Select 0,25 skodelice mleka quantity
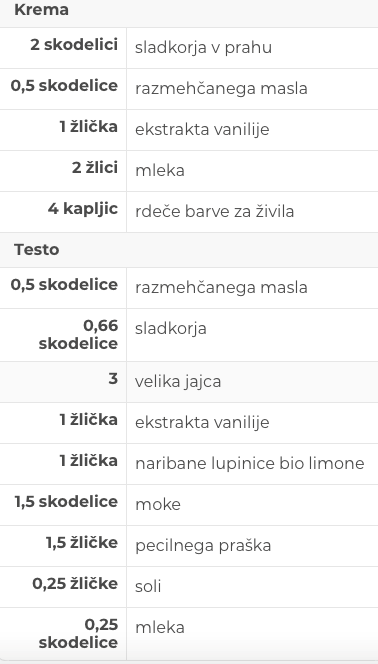This screenshot has height=664, width=378. (x=78, y=634)
